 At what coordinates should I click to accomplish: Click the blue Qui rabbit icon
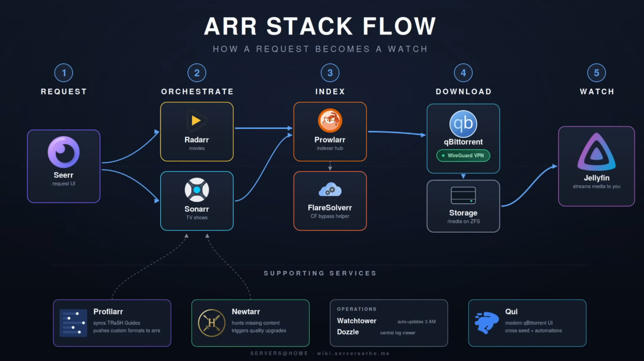(x=486, y=323)
